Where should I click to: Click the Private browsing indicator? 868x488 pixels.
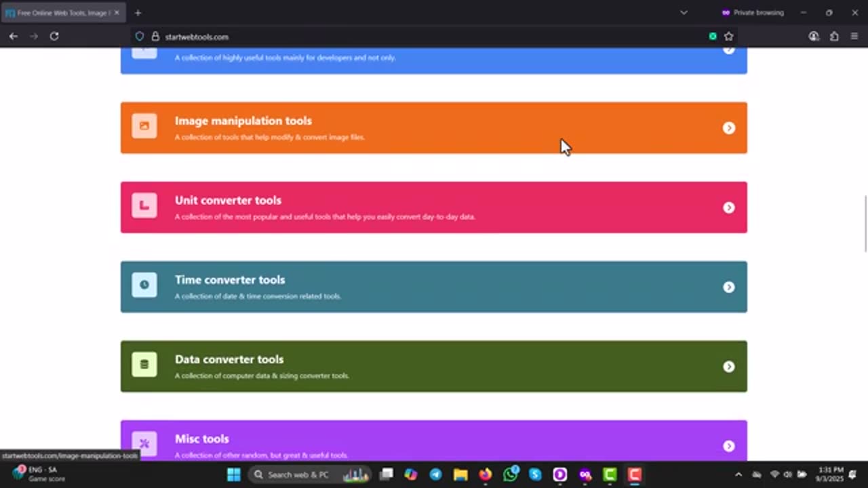tap(753, 13)
